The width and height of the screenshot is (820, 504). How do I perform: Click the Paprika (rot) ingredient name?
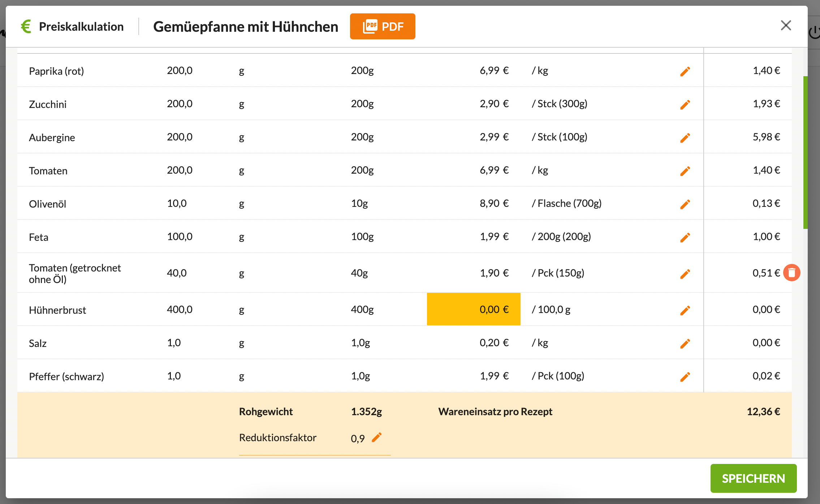point(56,71)
